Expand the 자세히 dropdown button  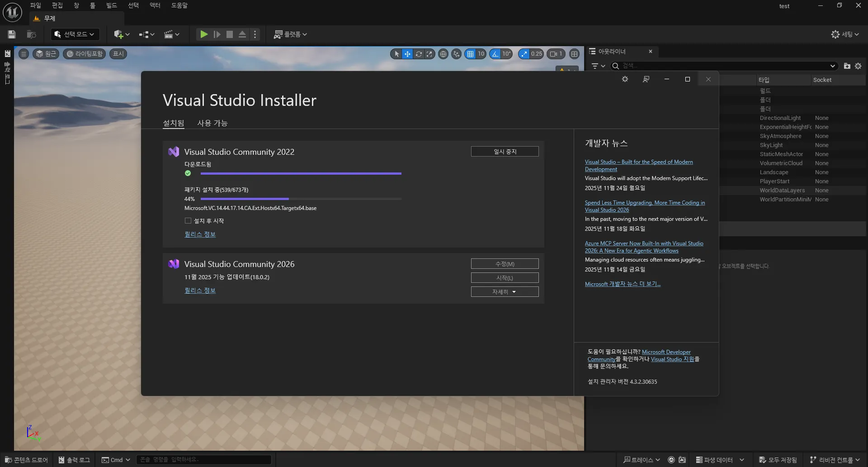(505, 292)
